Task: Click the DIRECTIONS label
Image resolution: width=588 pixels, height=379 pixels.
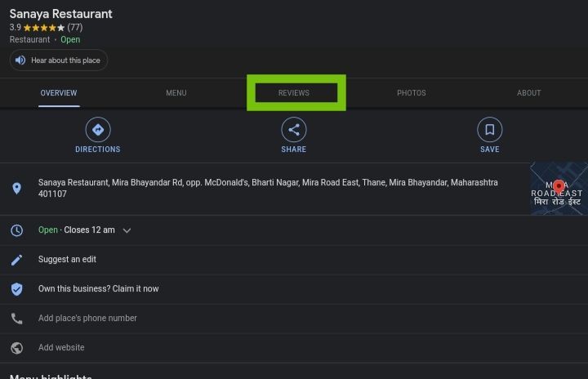Action: (98, 149)
